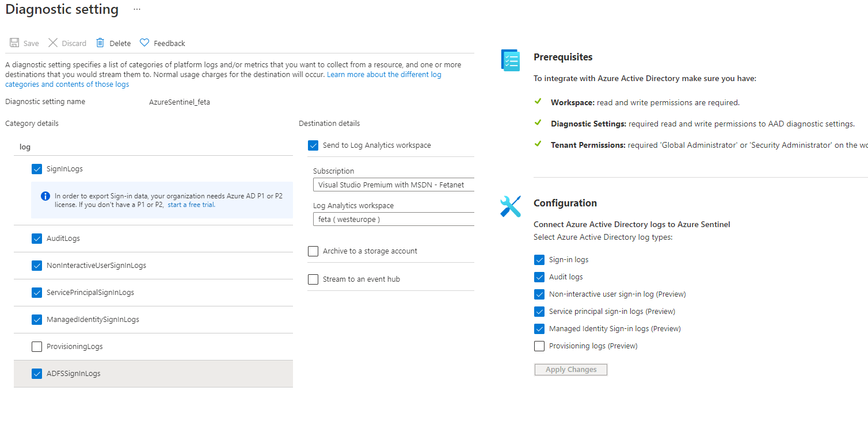Tick Provisioning logs (Preview) in Configuration
This screenshot has width=868, height=422.
click(x=539, y=346)
